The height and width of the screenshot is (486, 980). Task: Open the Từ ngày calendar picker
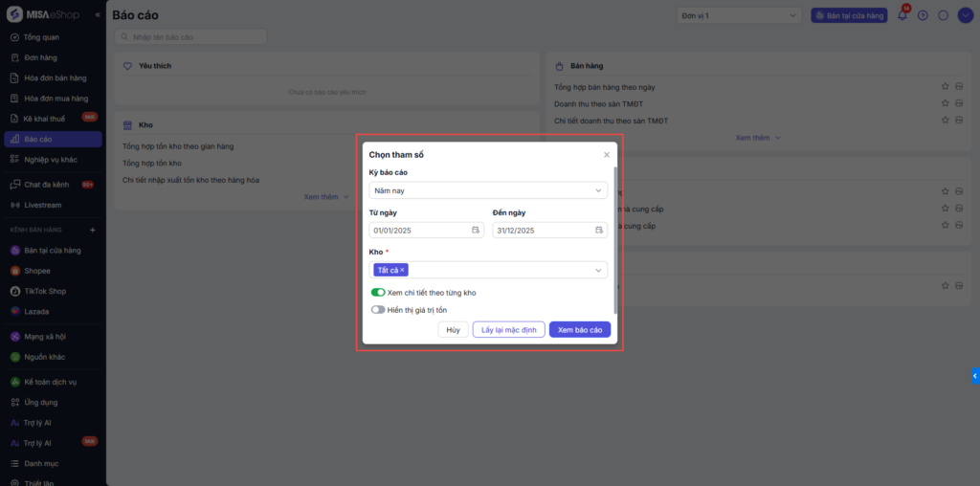click(x=476, y=231)
